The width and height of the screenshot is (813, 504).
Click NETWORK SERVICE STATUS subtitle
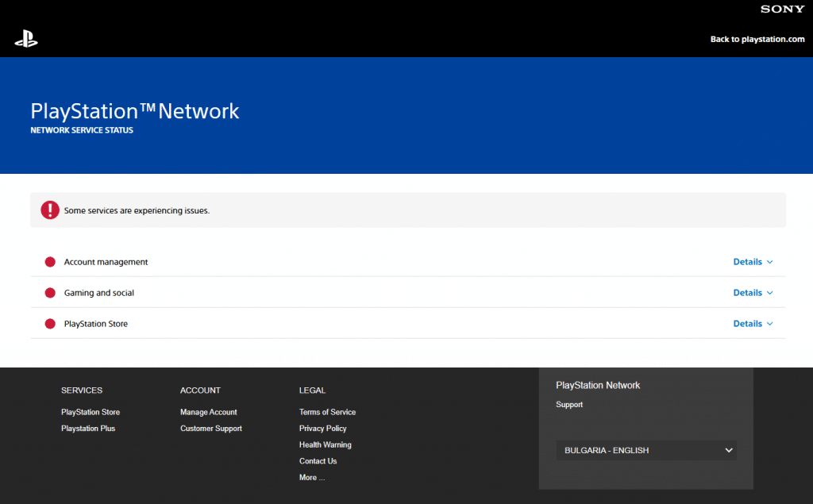pyautogui.click(x=82, y=130)
